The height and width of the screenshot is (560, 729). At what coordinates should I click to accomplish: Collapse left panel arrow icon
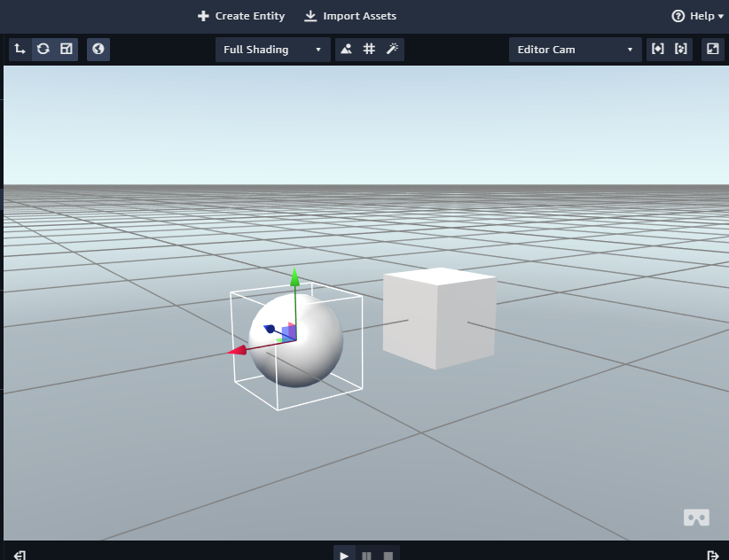pos(20,555)
